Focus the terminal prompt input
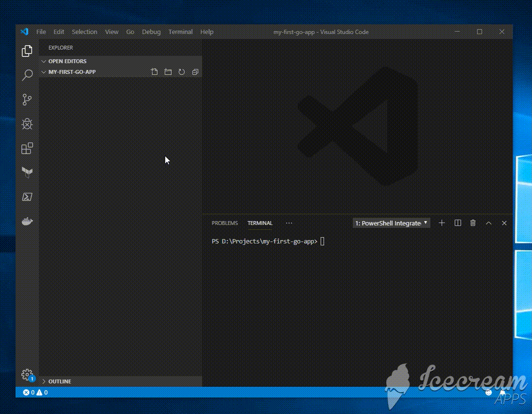The width and height of the screenshot is (532, 414). coord(322,241)
